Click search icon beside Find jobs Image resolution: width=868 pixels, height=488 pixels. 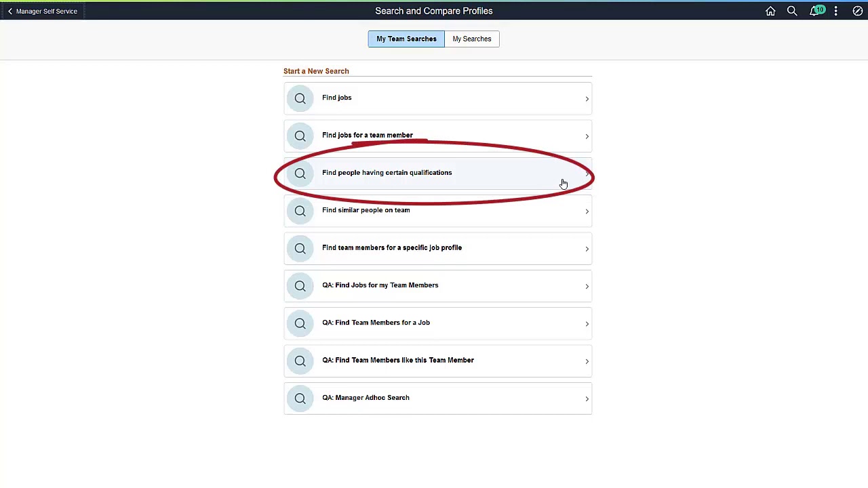coord(300,98)
